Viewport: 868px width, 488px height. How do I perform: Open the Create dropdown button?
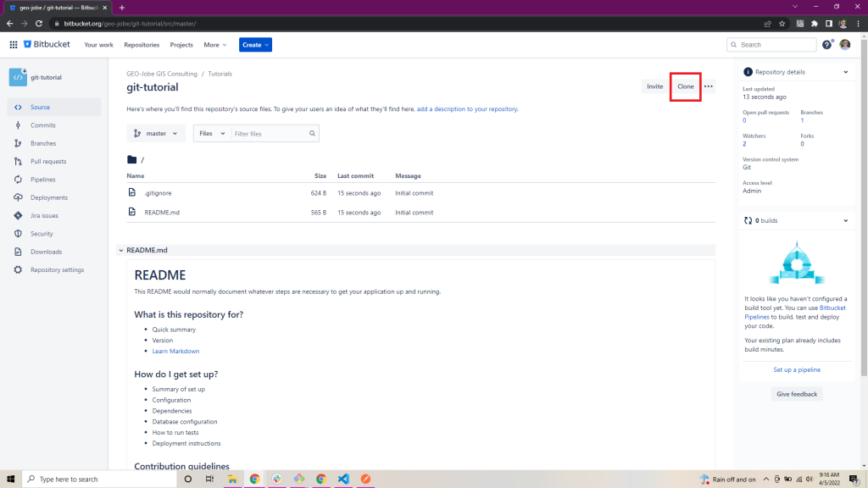click(x=255, y=45)
